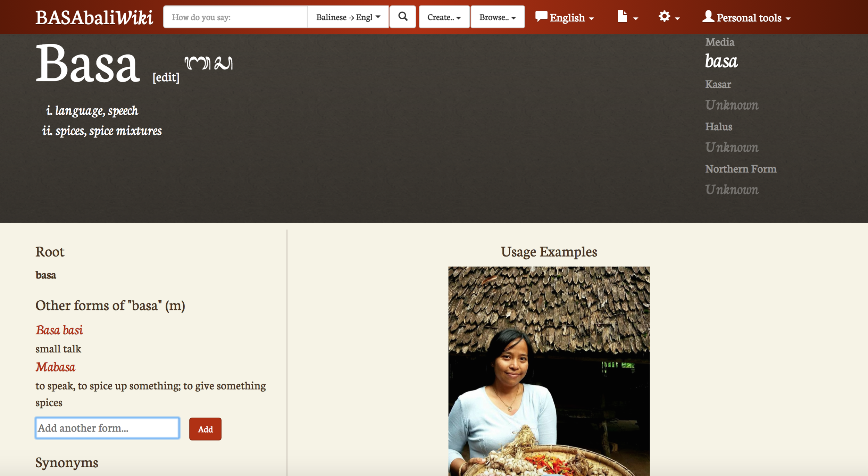Viewport: 868px width, 476px height.
Task: Open the Browse.. dropdown
Action: [498, 17]
